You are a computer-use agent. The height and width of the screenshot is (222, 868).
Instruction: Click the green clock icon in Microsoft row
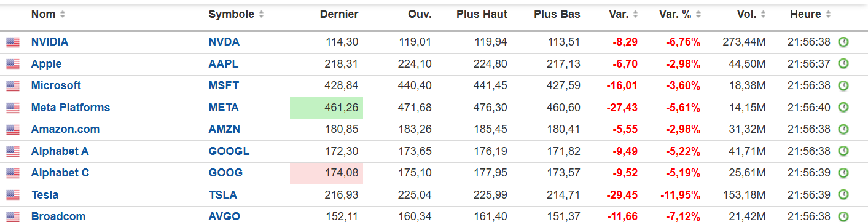click(x=844, y=85)
